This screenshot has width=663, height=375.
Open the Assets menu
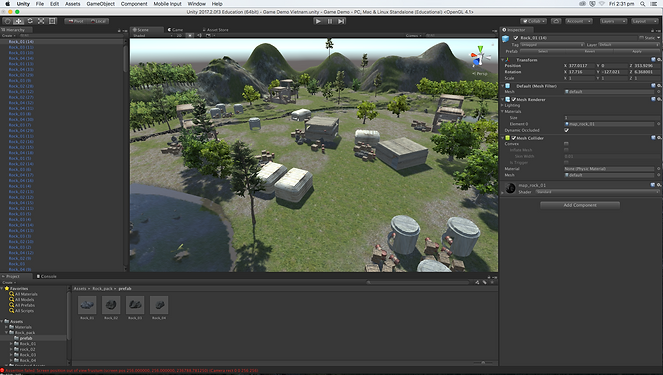(72, 4)
